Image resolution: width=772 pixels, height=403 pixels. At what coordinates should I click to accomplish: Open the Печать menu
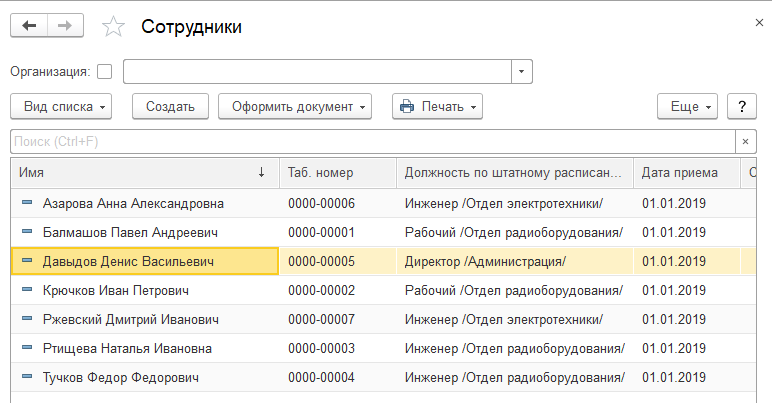pos(437,106)
